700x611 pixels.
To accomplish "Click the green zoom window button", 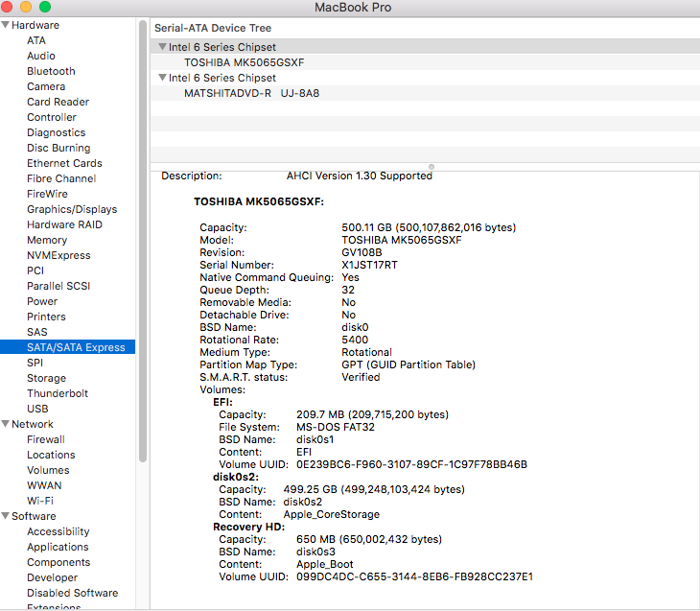I will pyautogui.click(x=45, y=7).
